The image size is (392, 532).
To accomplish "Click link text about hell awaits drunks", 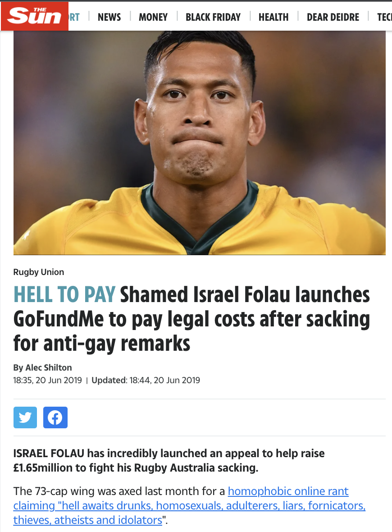I will 189,506.
